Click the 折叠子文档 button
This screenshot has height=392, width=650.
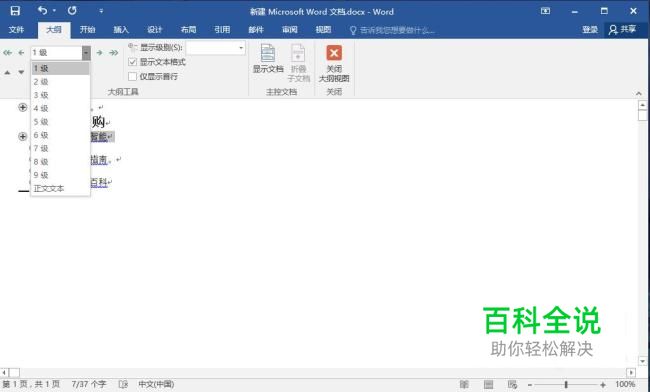[298, 63]
